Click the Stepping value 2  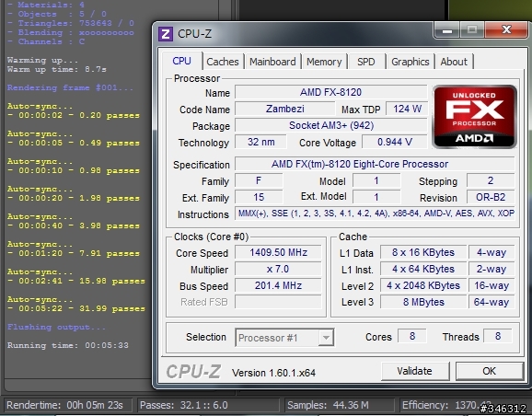click(491, 180)
